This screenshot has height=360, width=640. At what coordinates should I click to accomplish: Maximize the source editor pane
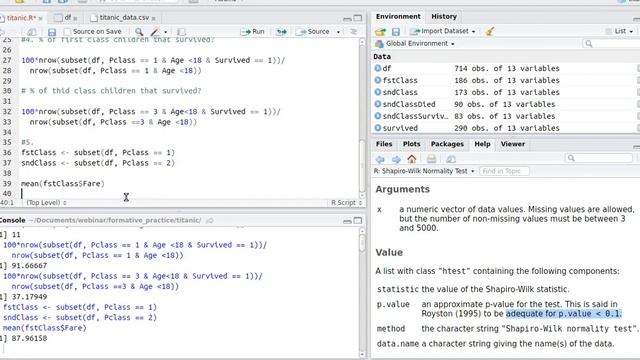click(x=358, y=18)
